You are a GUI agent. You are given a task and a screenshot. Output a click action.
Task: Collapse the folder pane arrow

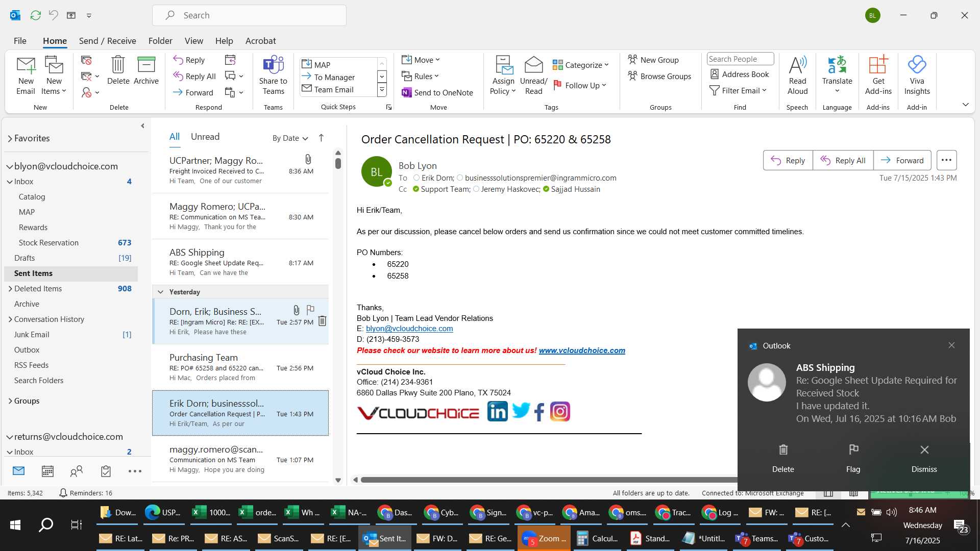coord(142,126)
